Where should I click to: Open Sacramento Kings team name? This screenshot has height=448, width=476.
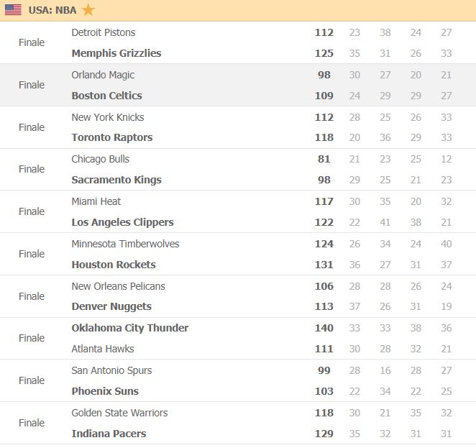point(116,180)
